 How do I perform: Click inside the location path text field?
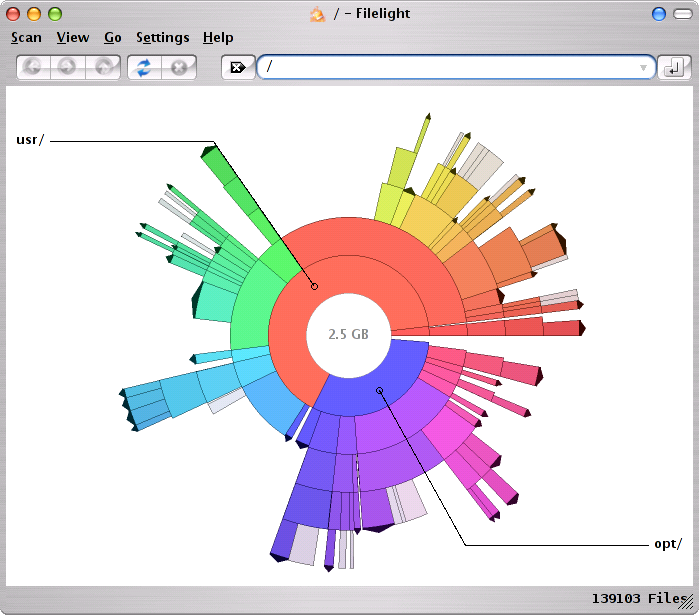450,67
